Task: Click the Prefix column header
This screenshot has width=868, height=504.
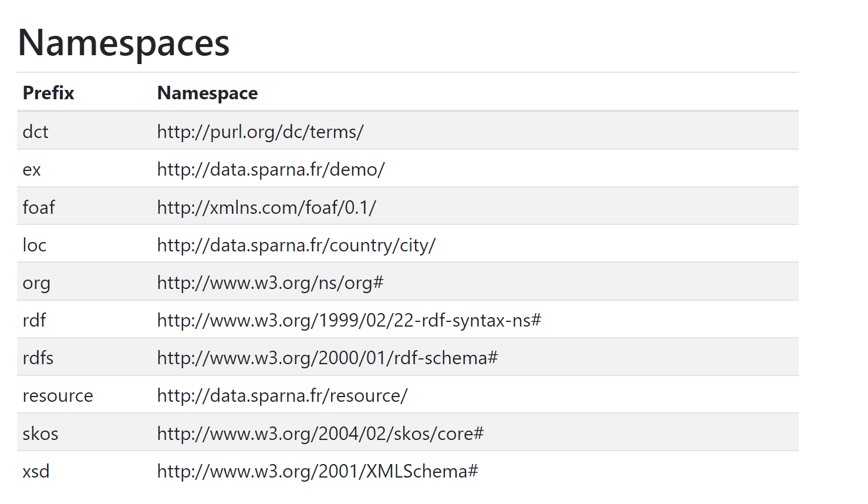Action: pos(48,93)
